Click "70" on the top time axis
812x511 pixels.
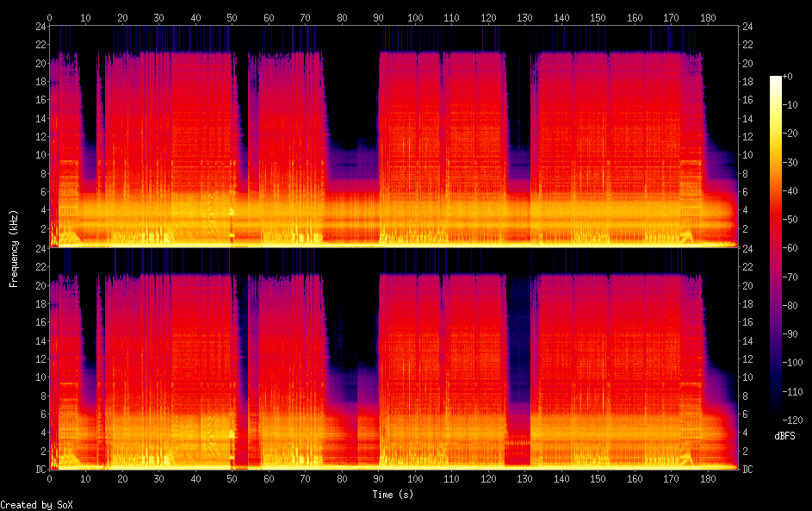tap(305, 17)
